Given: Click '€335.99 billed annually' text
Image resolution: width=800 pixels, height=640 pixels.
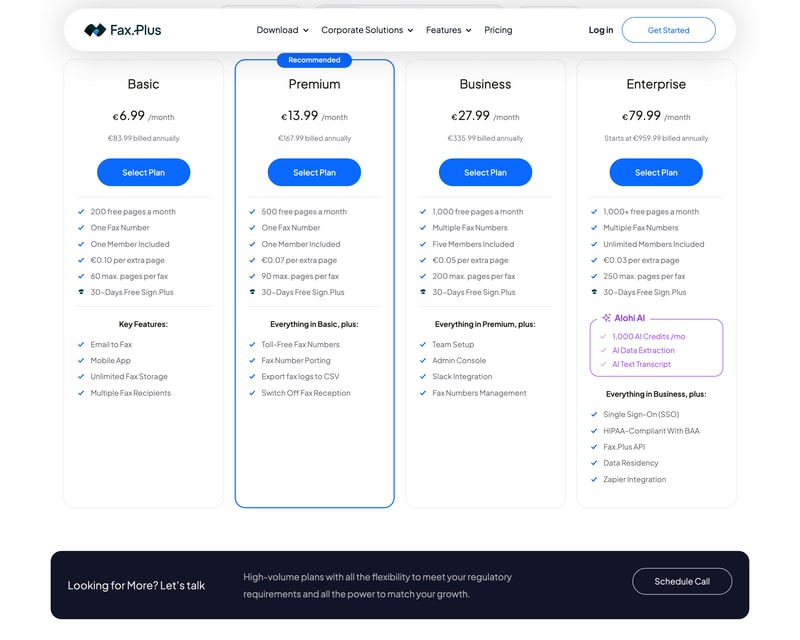Looking at the screenshot, I should pyautogui.click(x=485, y=138).
